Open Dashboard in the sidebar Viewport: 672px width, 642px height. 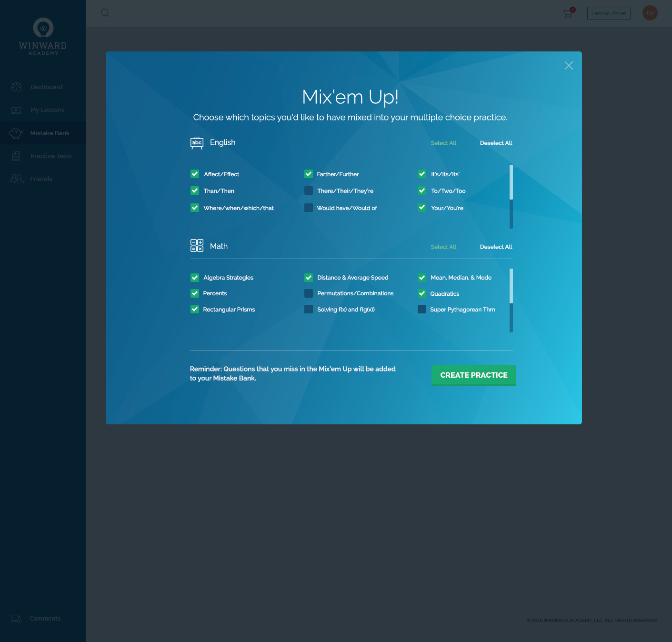click(x=43, y=87)
